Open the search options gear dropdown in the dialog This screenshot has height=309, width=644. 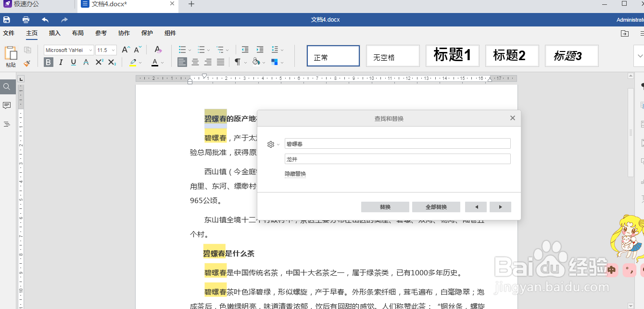(272, 143)
